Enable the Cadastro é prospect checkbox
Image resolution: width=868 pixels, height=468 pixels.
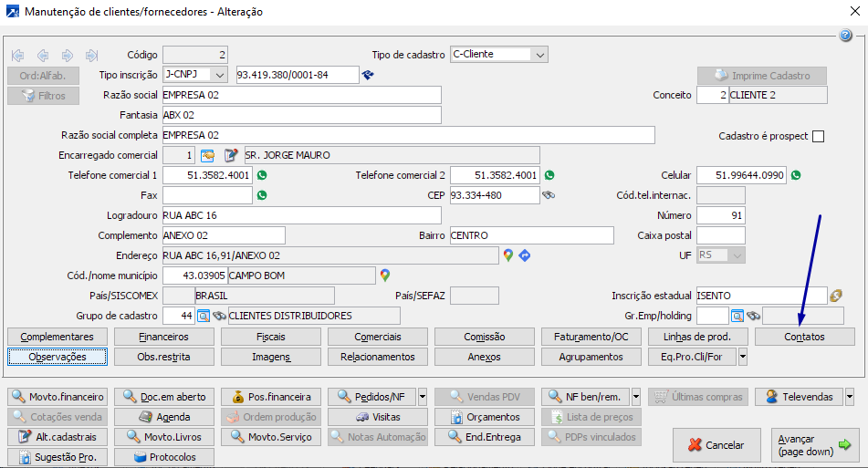point(818,136)
